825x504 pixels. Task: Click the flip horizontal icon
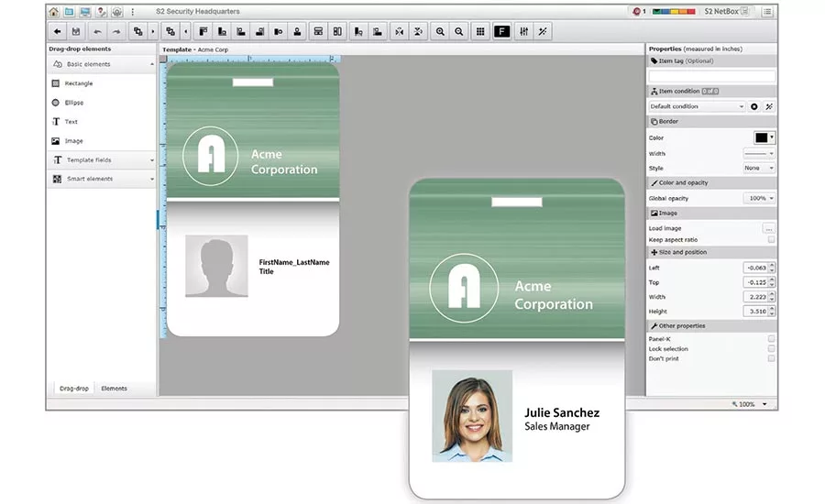pyautogui.click(x=400, y=31)
